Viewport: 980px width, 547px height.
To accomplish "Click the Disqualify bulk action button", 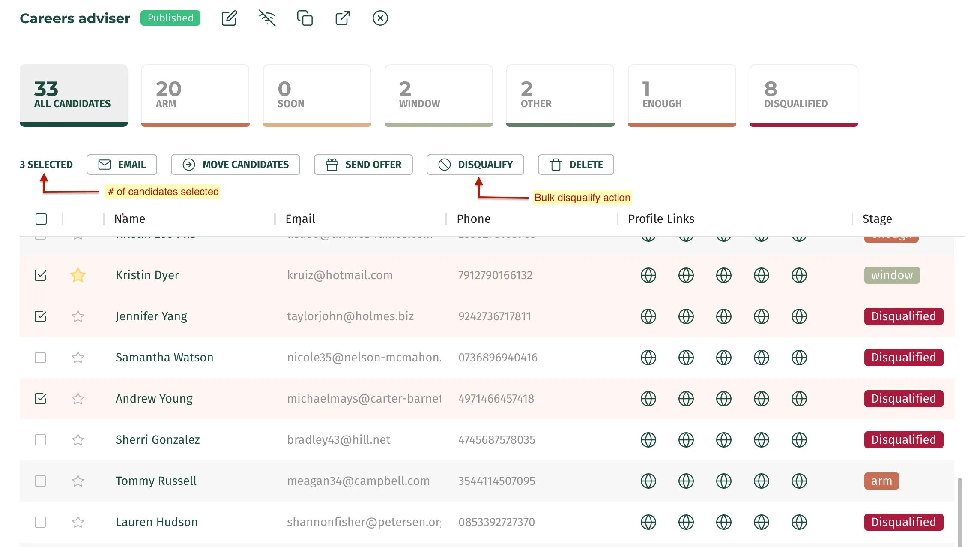I will [x=475, y=165].
